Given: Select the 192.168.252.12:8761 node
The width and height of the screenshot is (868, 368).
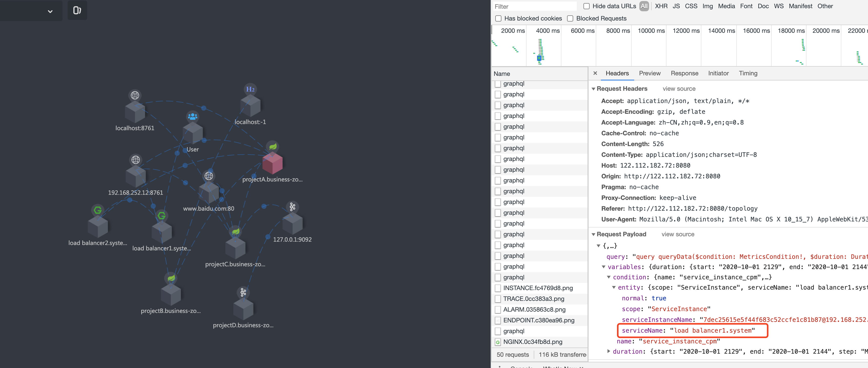Looking at the screenshot, I should click(x=135, y=176).
